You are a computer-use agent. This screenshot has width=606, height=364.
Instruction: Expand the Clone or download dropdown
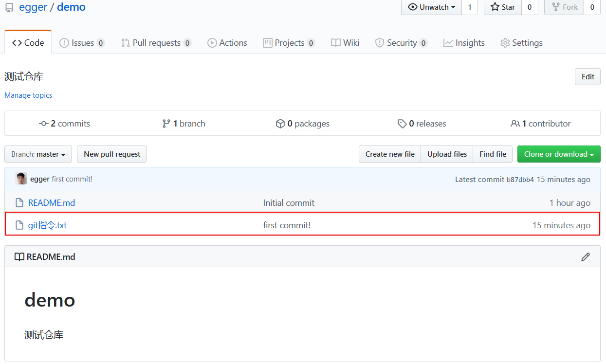pyautogui.click(x=559, y=154)
